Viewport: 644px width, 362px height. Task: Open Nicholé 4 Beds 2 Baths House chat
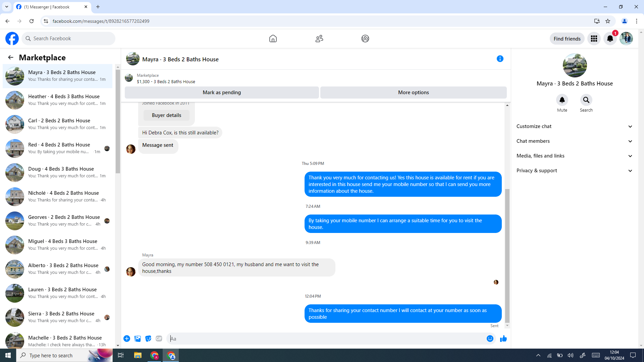pos(58,197)
